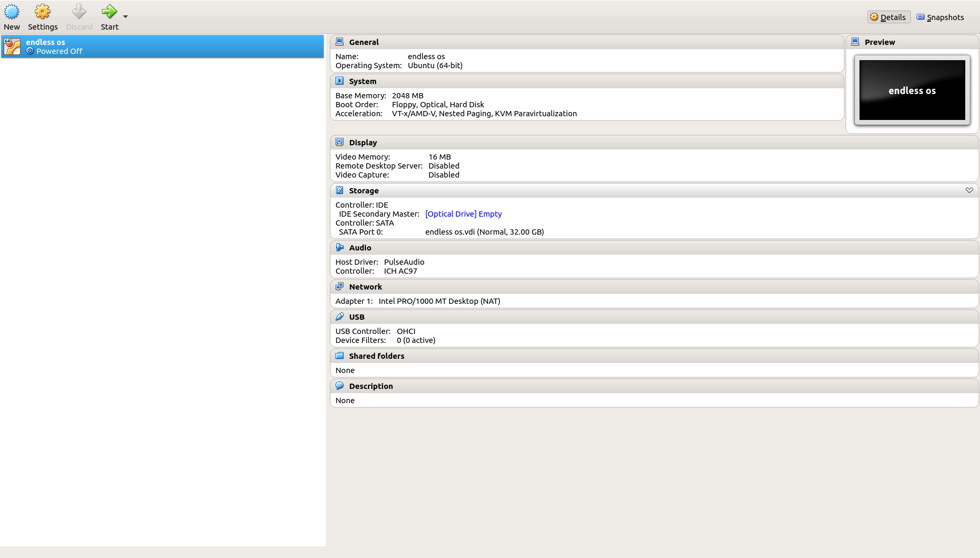Click the Shared folders section icon
This screenshot has height=558, width=980.
pos(340,356)
